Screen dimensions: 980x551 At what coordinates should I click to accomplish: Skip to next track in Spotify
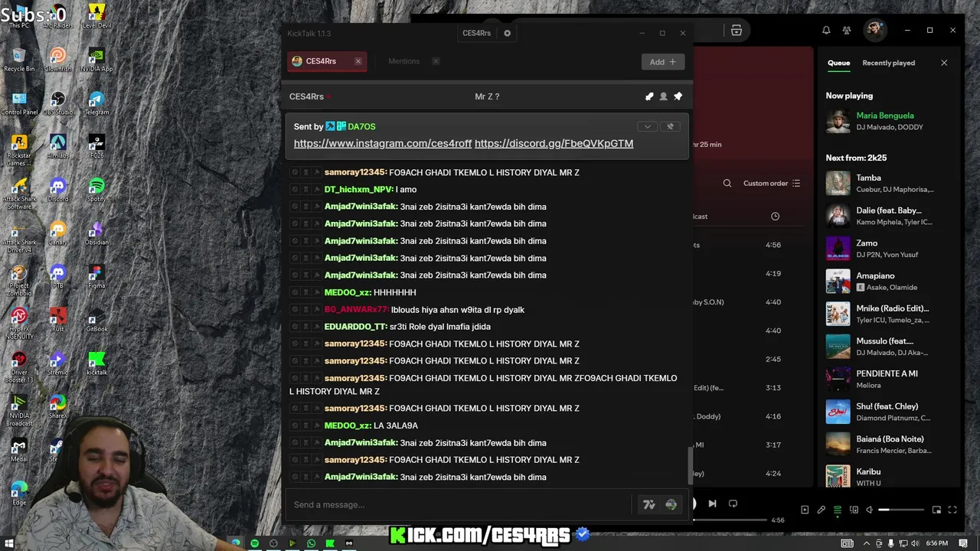click(712, 504)
